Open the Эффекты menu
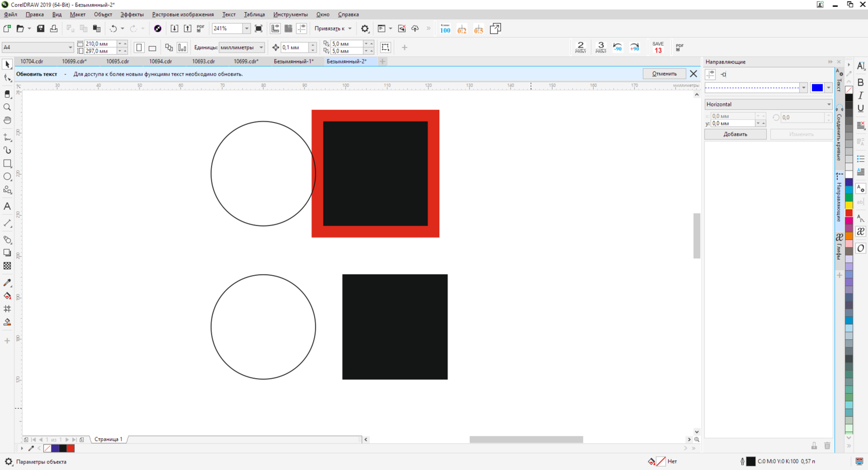Screen dimensions: 868x470 coord(132,14)
